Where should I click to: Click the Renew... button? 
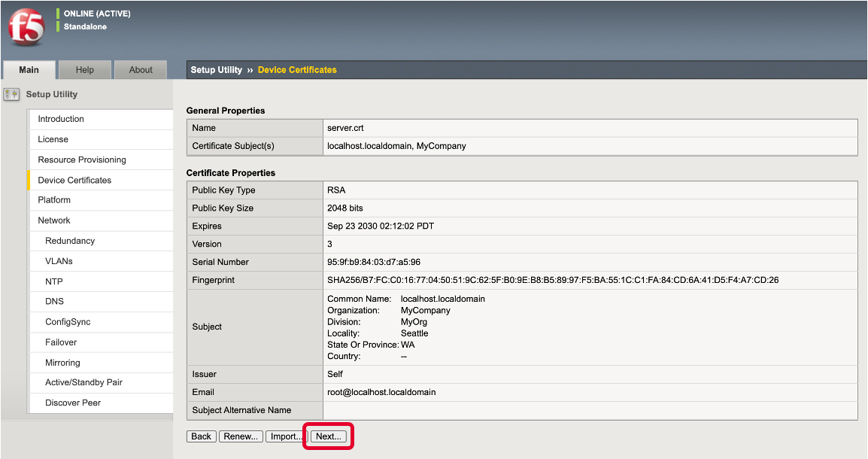pyautogui.click(x=240, y=436)
